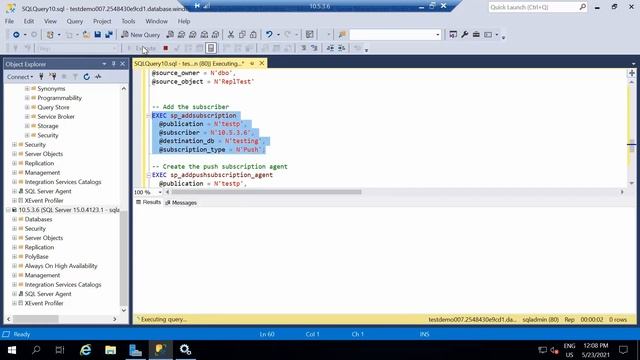Click the Solution Explorer window icon
Screen dimensions: 640x360
coord(453,35)
